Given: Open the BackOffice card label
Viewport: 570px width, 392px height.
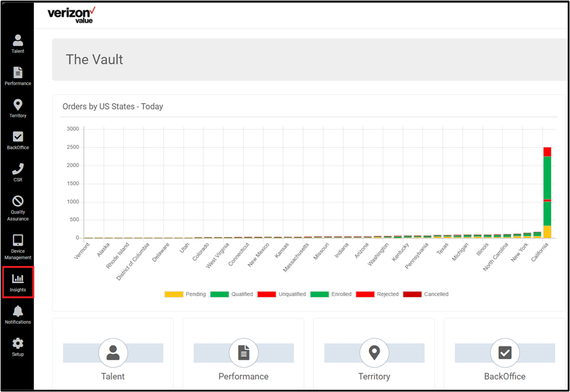Looking at the screenshot, I should [x=505, y=376].
